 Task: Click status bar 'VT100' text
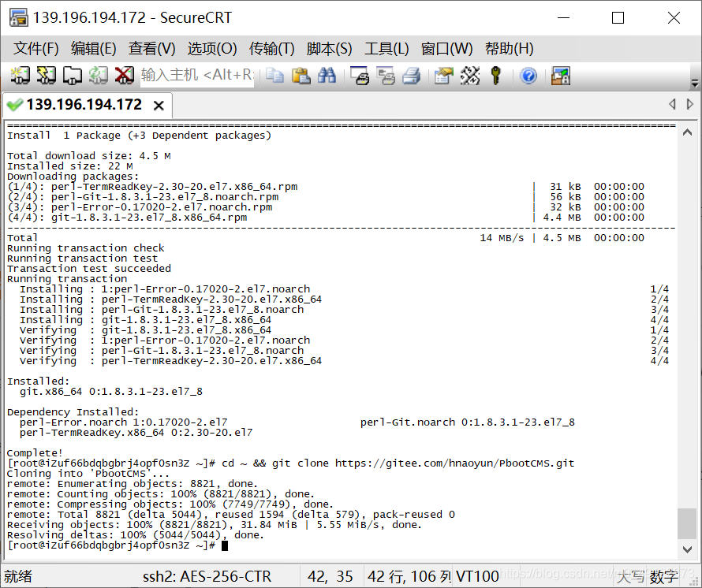477,576
